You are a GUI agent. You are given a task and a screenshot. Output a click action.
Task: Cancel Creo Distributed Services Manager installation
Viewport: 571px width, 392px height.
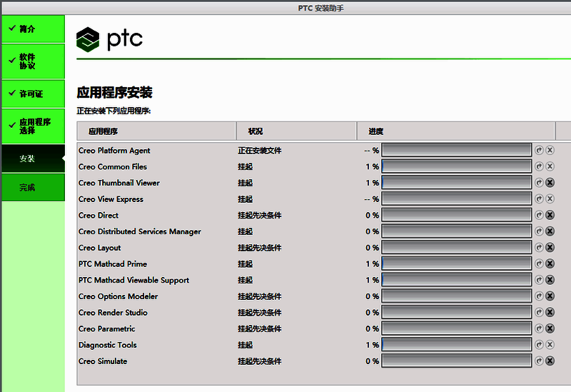(x=550, y=231)
